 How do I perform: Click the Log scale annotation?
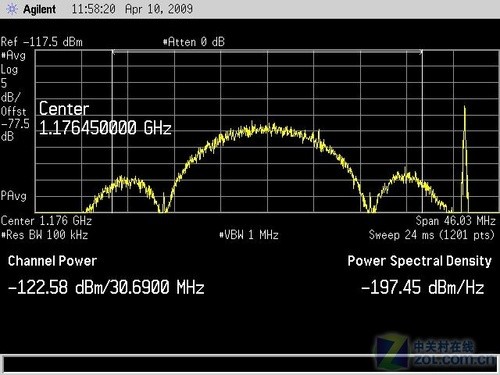(x=9, y=70)
